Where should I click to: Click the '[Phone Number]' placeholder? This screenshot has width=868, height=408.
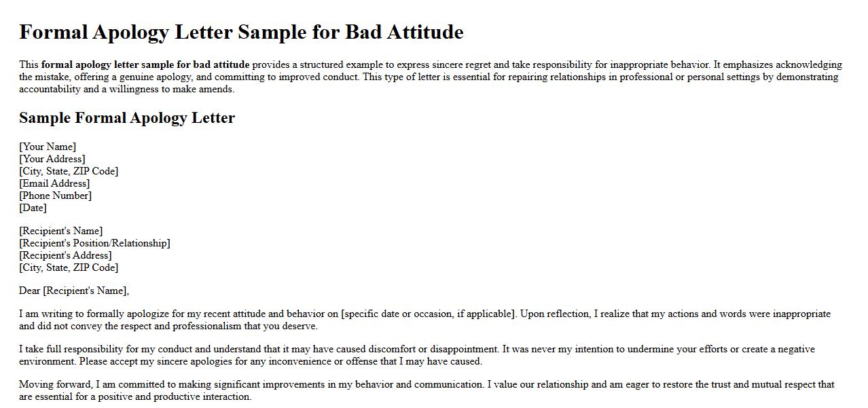pyautogui.click(x=55, y=196)
